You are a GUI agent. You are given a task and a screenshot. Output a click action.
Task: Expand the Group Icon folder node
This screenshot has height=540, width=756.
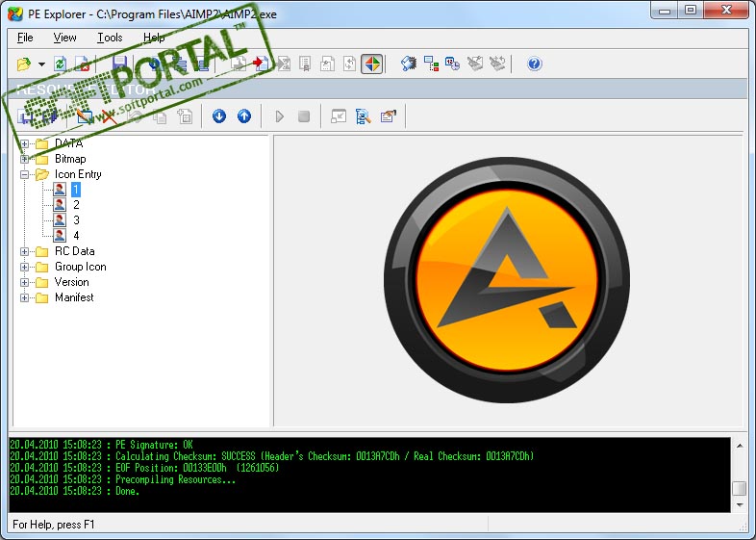pos(24,267)
